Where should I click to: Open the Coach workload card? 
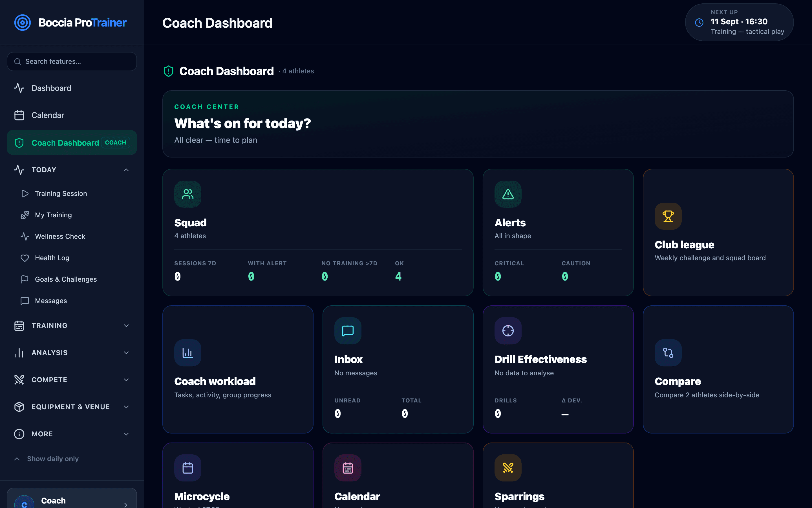tap(238, 369)
